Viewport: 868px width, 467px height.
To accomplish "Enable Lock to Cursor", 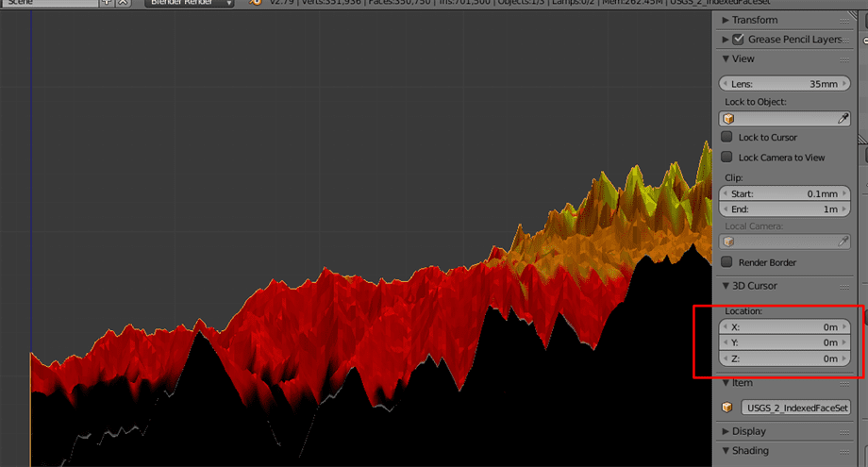I will click(726, 137).
